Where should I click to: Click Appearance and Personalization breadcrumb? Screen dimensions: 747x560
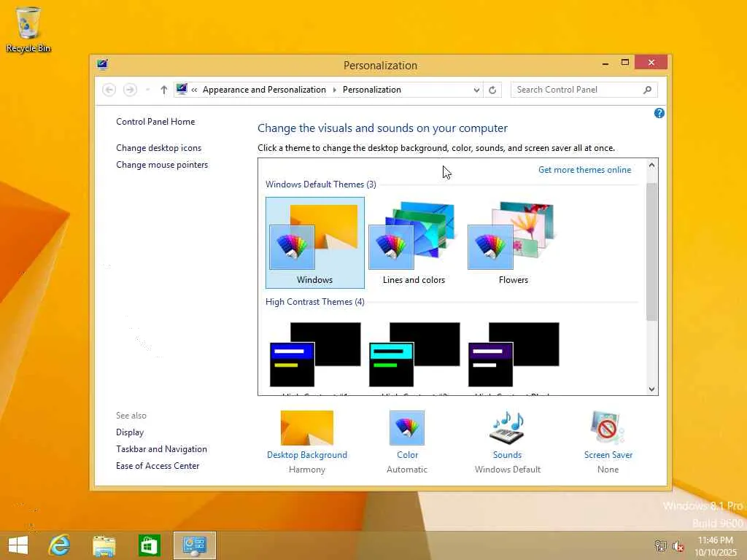264,90
